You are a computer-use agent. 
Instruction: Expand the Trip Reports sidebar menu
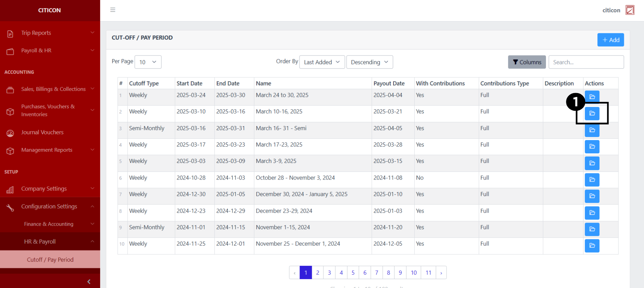pos(50,33)
